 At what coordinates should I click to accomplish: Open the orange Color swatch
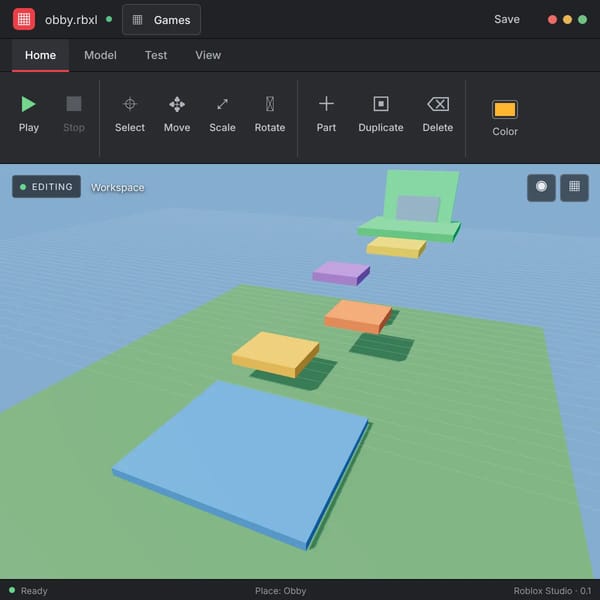click(505, 110)
